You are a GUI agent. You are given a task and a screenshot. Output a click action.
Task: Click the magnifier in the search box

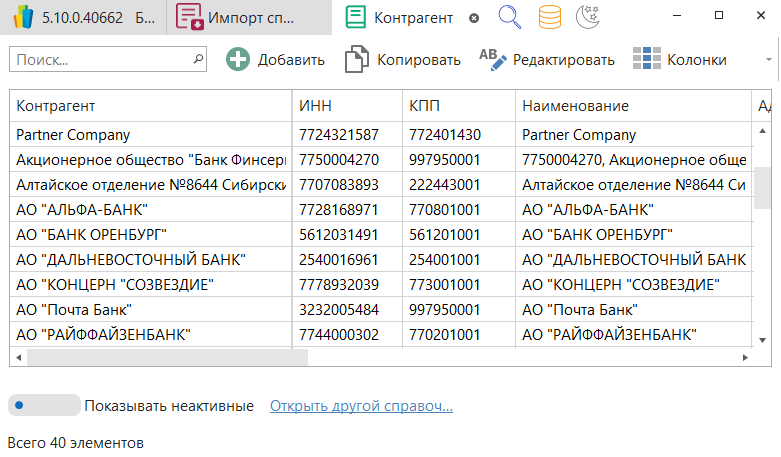point(197,60)
